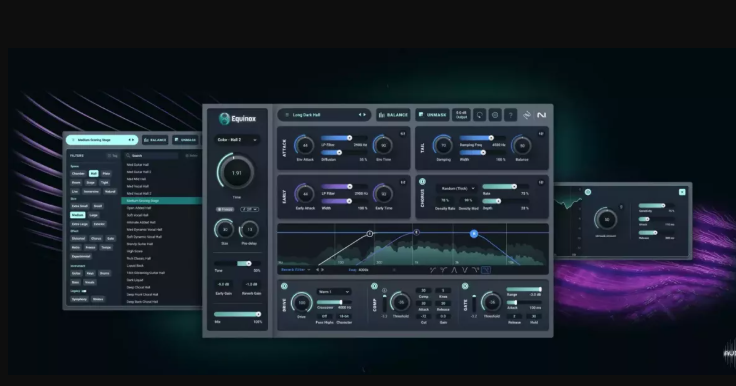Select previous filter band arrow near Reverb Filter
This screenshot has width=736, height=386.
tap(318, 270)
